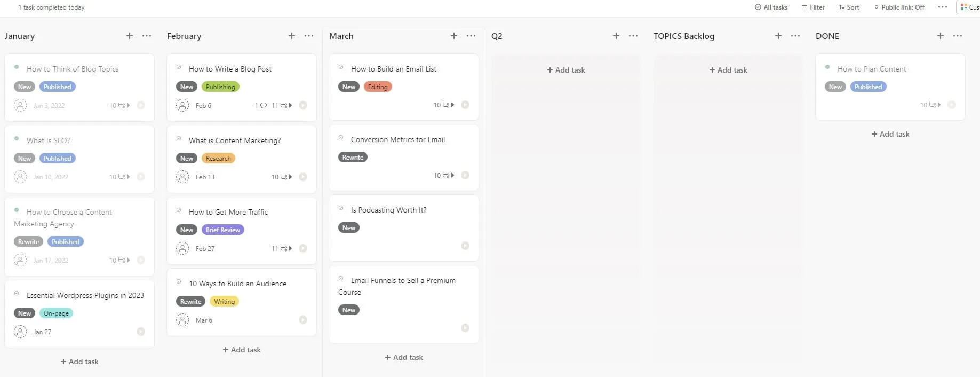Open the All tasks dropdown

tap(770, 7)
